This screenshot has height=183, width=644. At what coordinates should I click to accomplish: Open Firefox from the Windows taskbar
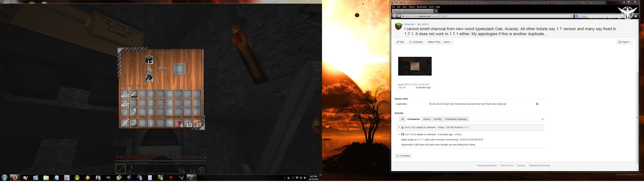[x=15, y=177]
